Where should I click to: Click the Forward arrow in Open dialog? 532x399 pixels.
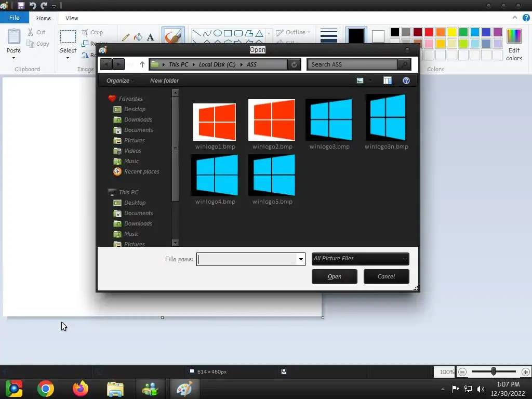(x=118, y=64)
